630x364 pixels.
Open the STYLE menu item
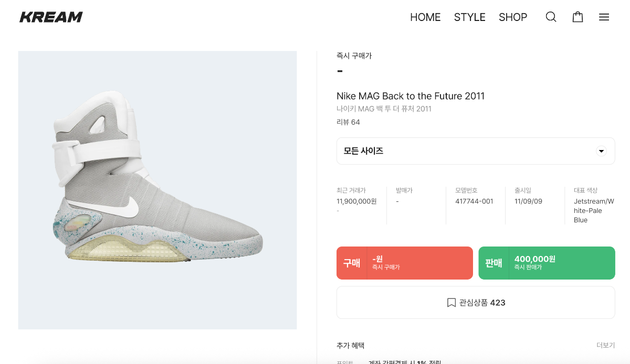click(x=469, y=17)
